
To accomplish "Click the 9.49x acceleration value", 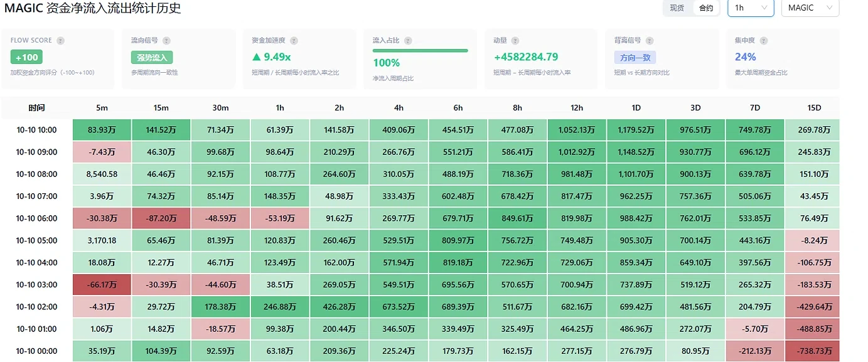I will tap(271, 57).
